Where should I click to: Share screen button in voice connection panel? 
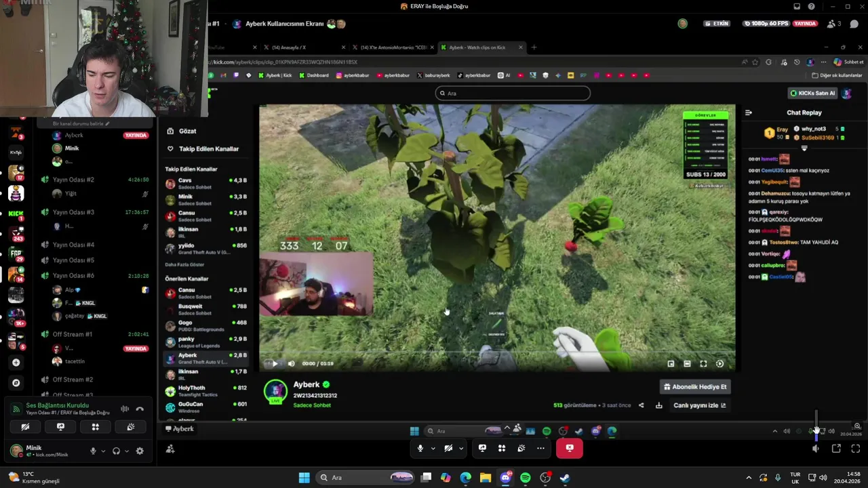pyautogui.click(x=60, y=427)
